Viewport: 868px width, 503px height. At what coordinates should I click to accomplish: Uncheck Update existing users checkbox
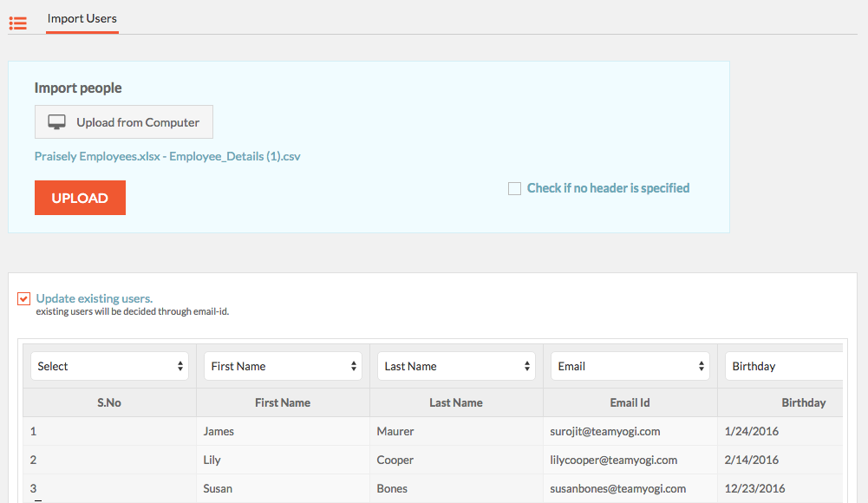click(x=23, y=299)
